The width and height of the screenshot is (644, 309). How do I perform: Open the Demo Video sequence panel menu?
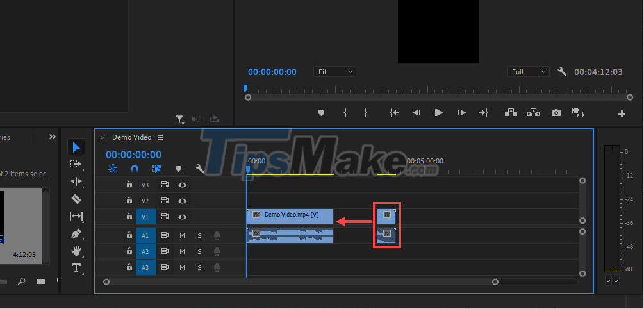tap(161, 137)
